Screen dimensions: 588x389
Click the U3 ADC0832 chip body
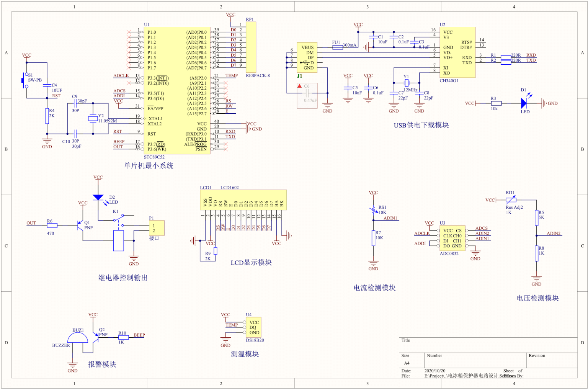tap(452, 238)
